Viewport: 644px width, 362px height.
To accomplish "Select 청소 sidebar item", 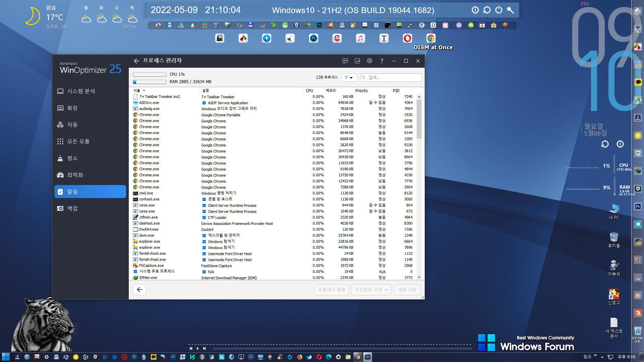I will click(90, 158).
